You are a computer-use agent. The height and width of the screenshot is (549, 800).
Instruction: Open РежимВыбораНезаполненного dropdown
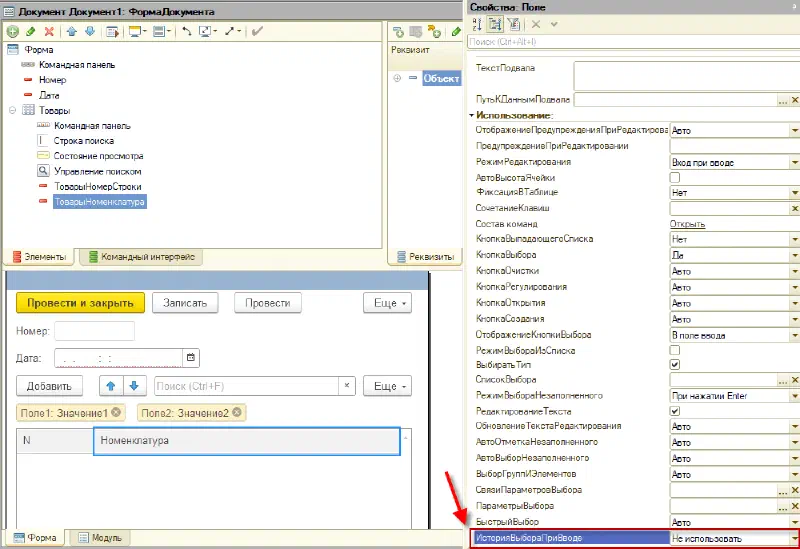pos(794,396)
